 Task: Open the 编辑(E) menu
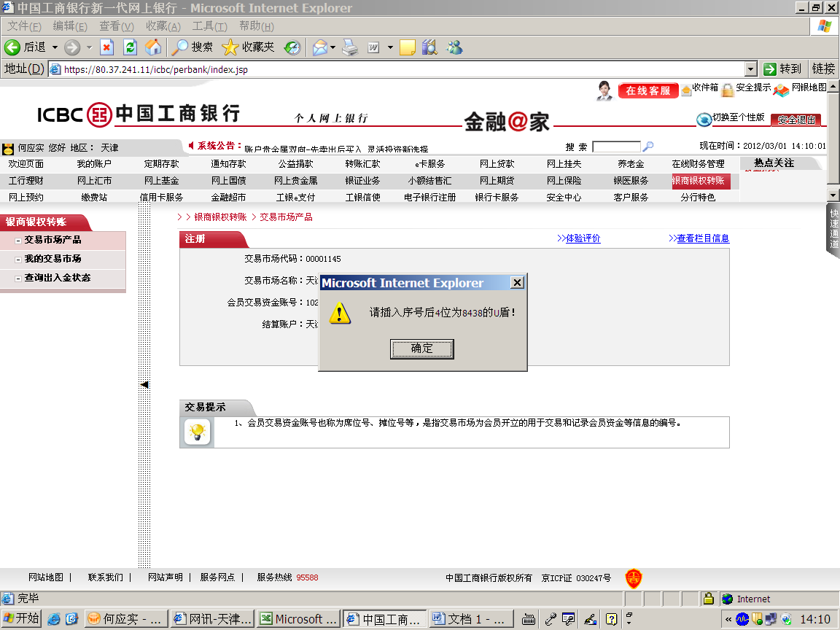(70, 26)
